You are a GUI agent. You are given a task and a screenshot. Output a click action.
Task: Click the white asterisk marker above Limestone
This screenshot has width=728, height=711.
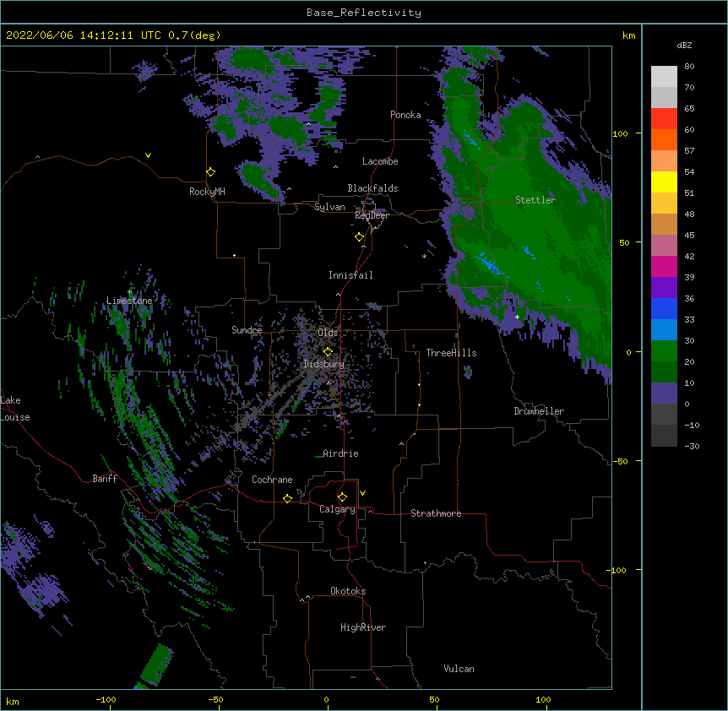click(129, 292)
